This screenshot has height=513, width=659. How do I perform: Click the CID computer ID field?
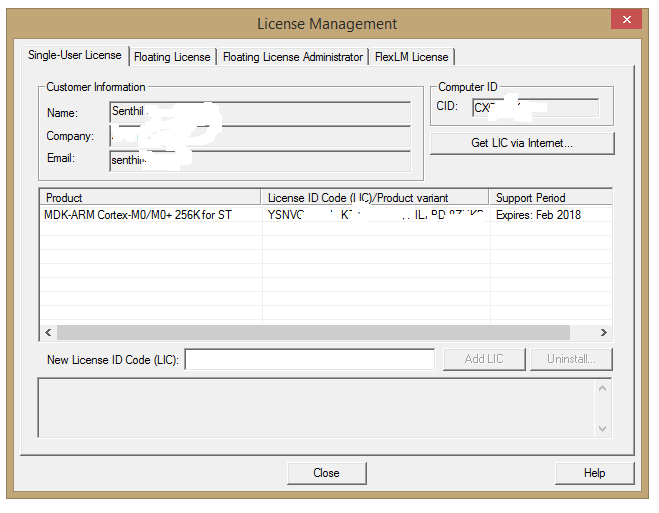[535, 108]
